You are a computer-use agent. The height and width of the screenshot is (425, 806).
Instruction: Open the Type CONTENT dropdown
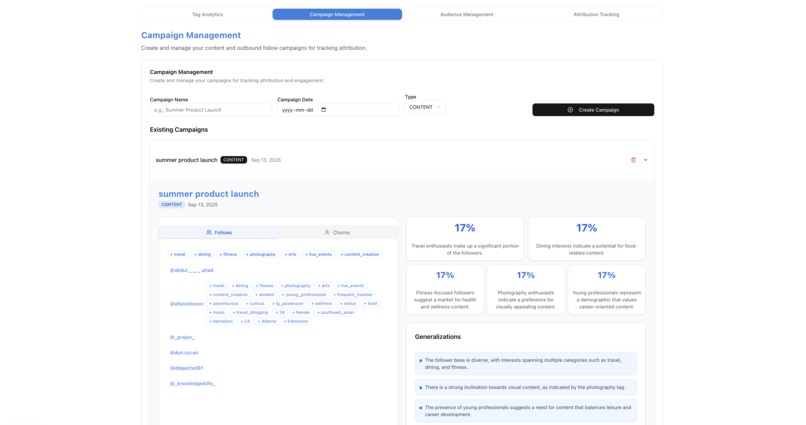pyautogui.click(x=425, y=107)
